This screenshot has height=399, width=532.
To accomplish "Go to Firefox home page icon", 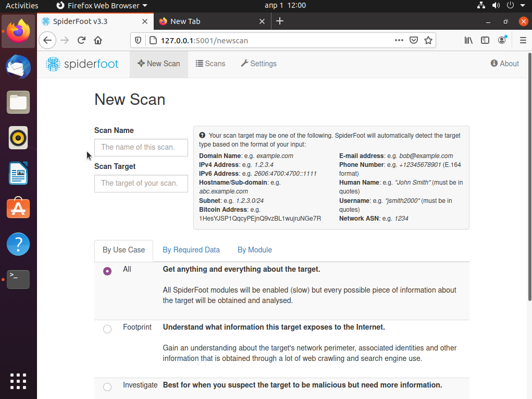I will coord(98,40).
